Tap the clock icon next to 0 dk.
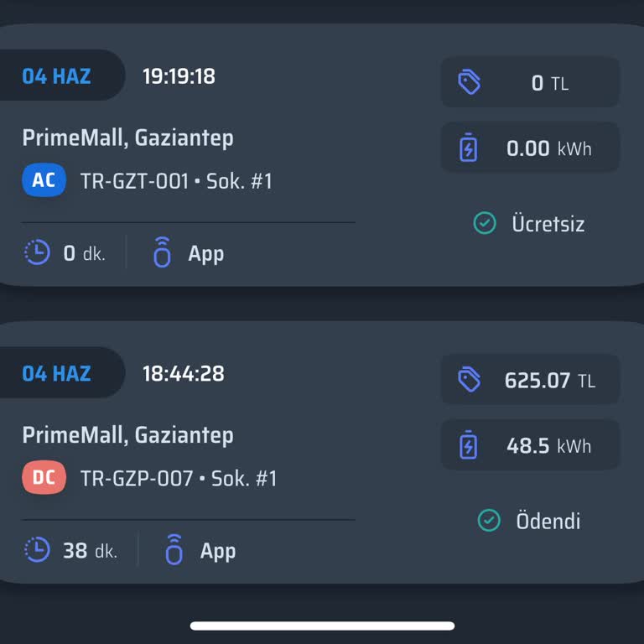Image resolution: width=644 pixels, height=644 pixels. coord(37,252)
